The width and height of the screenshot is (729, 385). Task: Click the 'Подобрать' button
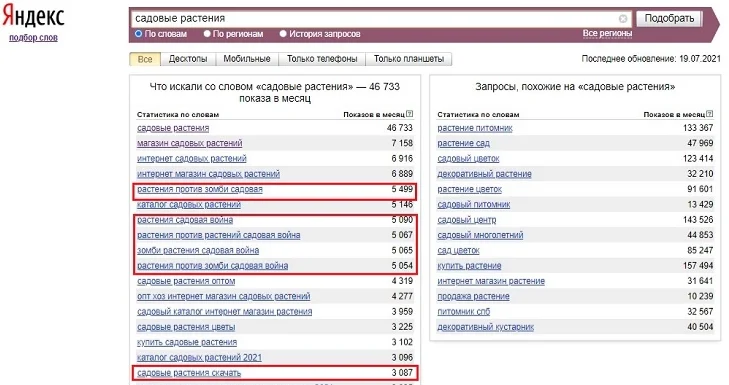[x=669, y=19]
